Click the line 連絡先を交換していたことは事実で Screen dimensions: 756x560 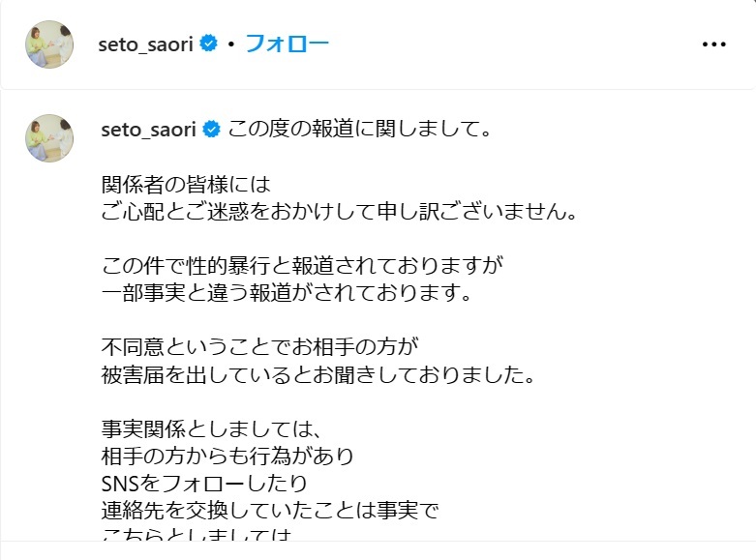[270, 511]
